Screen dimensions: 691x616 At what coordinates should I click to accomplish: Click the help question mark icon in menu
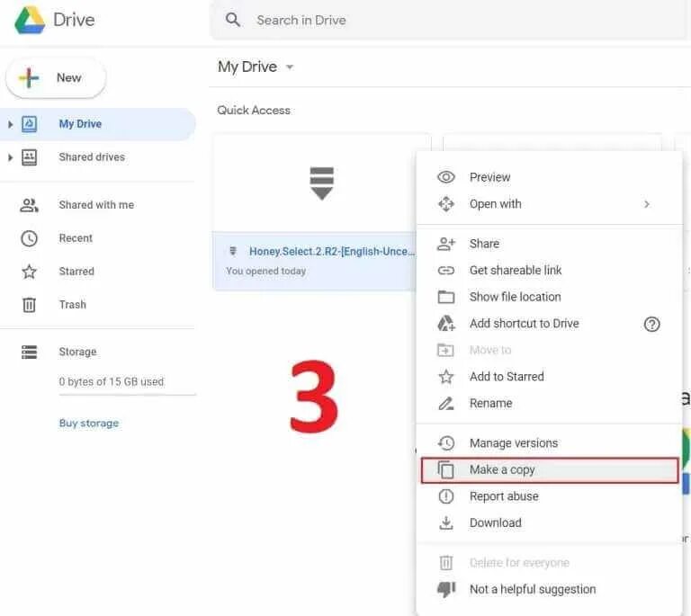point(651,324)
